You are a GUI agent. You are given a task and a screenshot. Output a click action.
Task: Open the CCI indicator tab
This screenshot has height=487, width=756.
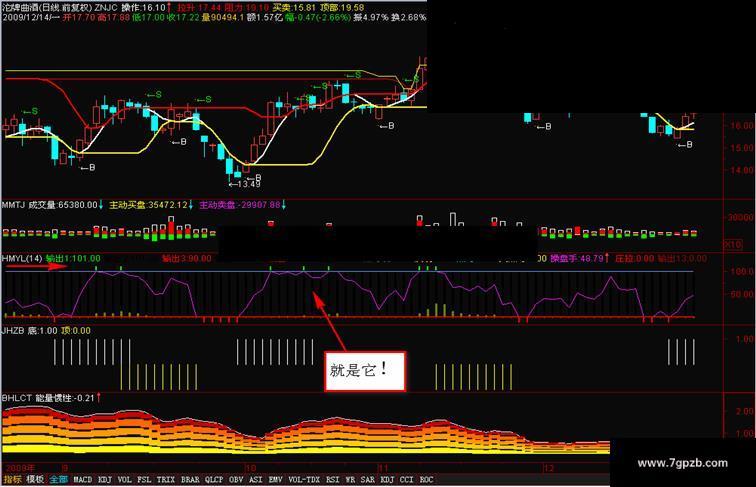pos(406,480)
